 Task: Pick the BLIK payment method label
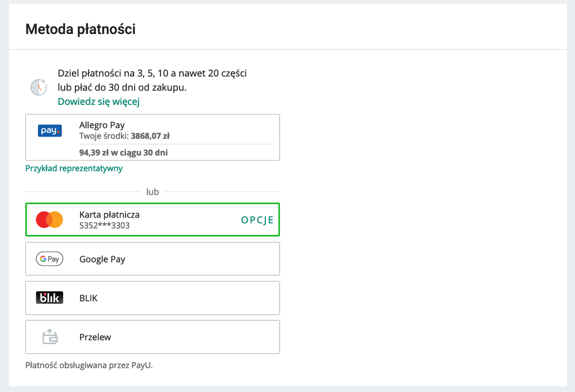pyautogui.click(x=89, y=298)
